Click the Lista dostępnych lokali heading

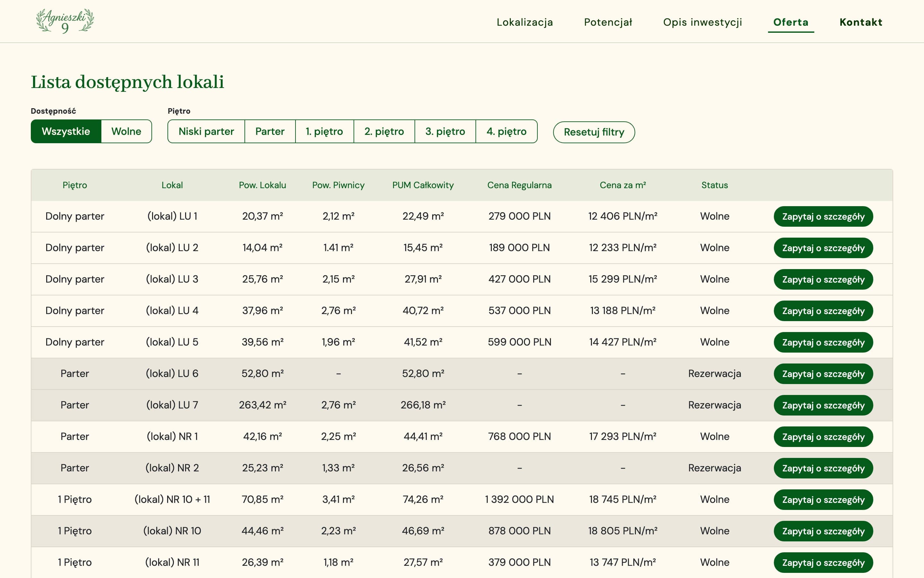(x=127, y=82)
